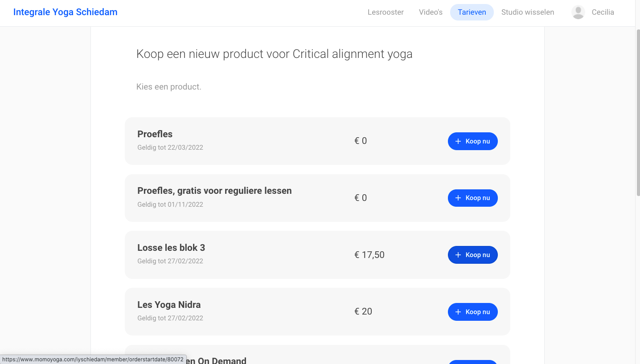Select the Losse les blok 3 title
The height and width of the screenshot is (364, 640).
click(x=171, y=248)
